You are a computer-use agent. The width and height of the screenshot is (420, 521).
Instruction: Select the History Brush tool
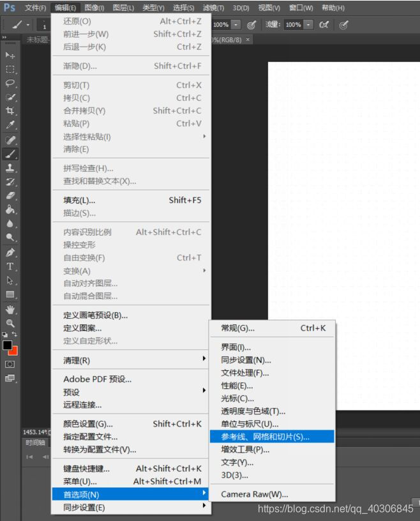10,182
